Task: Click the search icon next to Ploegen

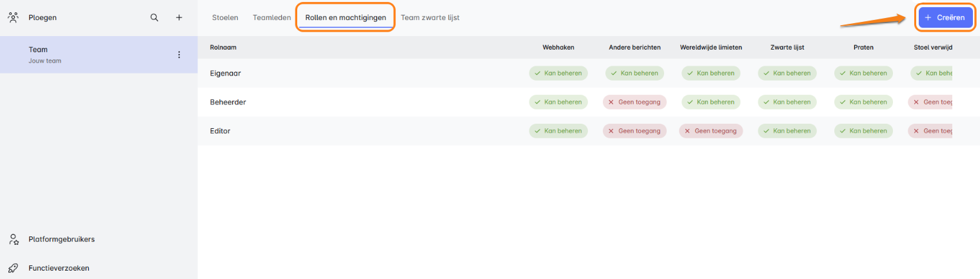Action: pos(154,17)
